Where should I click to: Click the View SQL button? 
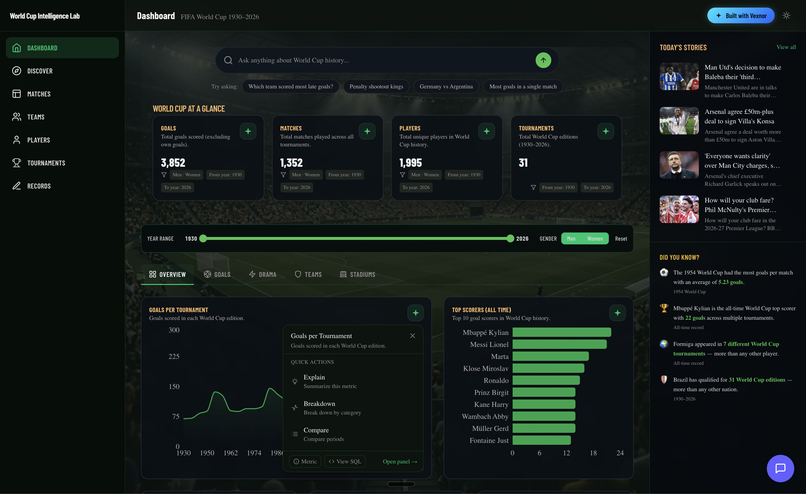[x=345, y=462]
